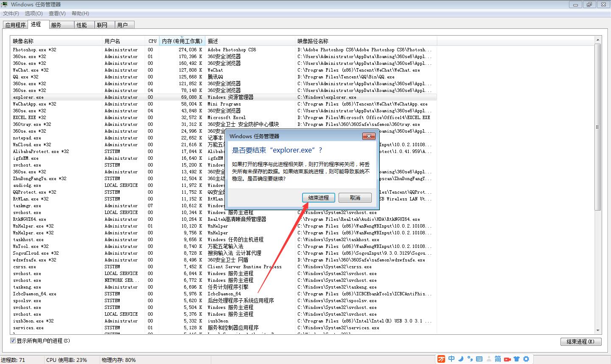Select the wdswfsafe.exe *32 process
The width and height of the screenshot is (611, 364).
pos(224,260)
